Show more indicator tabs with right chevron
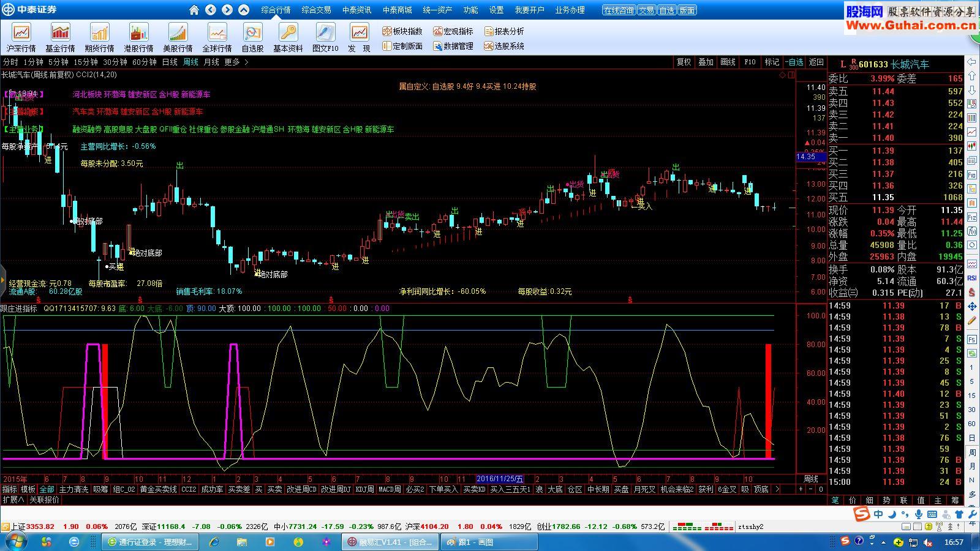980x551 pixels. [x=777, y=489]
